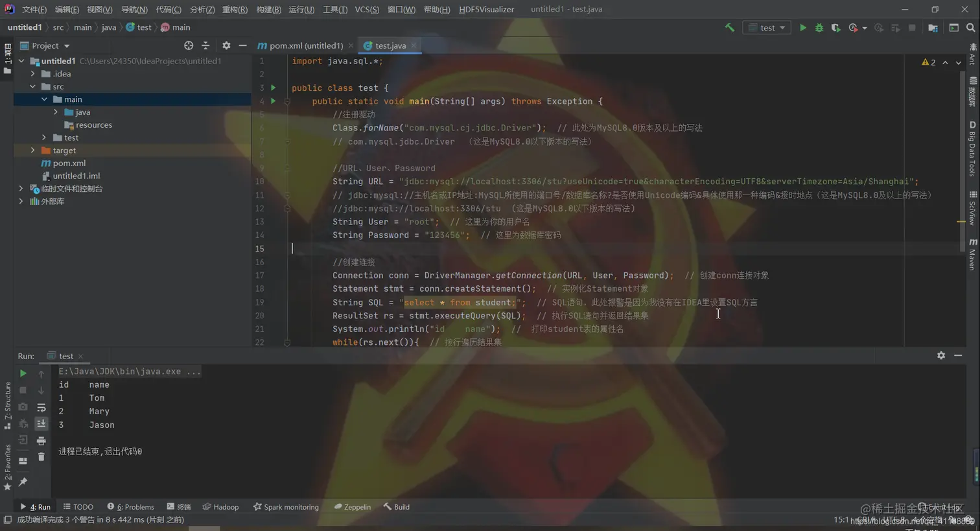Open the 终端 terminal tool window
Image resolution: width=980 pixels, height=531 pixels.
click(x=178, y=507)
